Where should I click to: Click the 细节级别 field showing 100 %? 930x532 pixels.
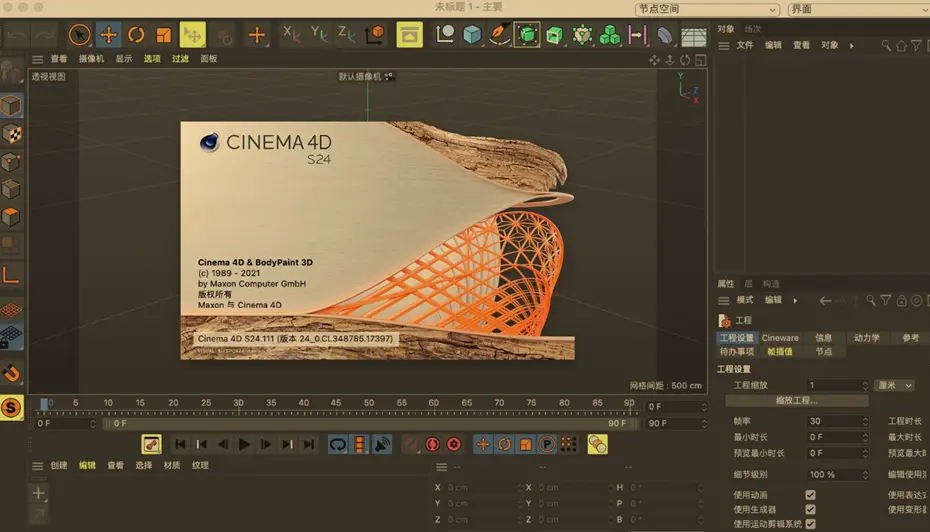(837, 474)
